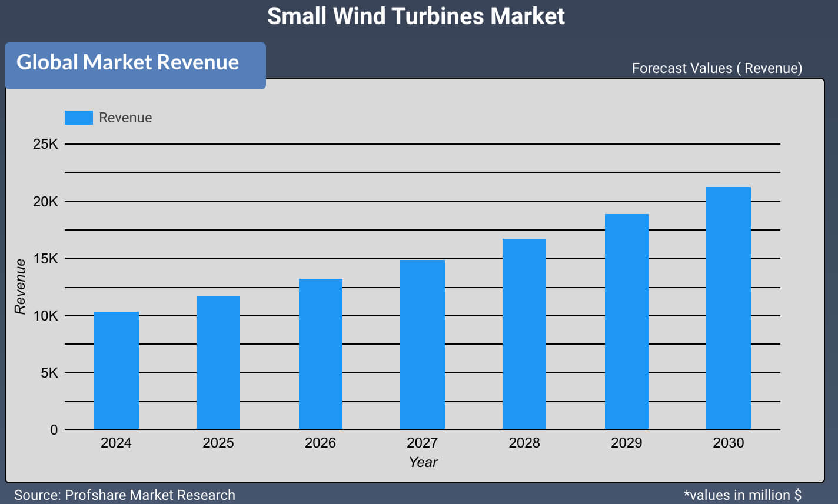Click the Year axis title
The height and width of the screenshot is (504, 838).
[423, 462]
